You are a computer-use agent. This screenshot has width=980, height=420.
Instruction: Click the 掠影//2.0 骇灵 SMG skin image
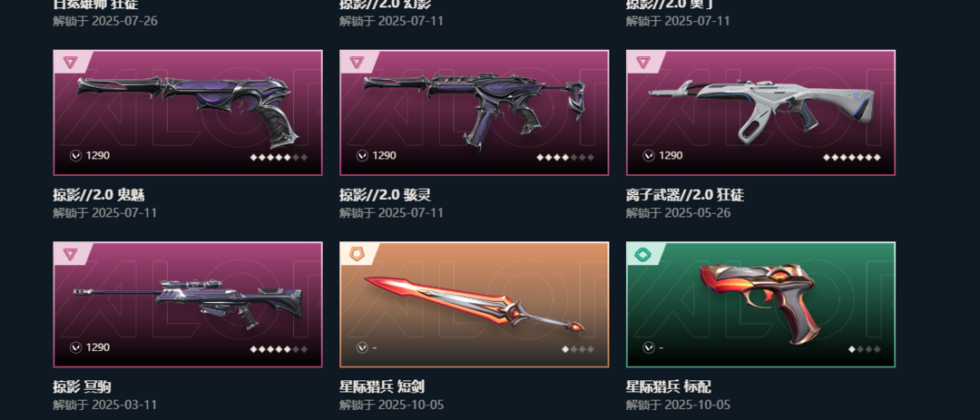coord(474,112)
